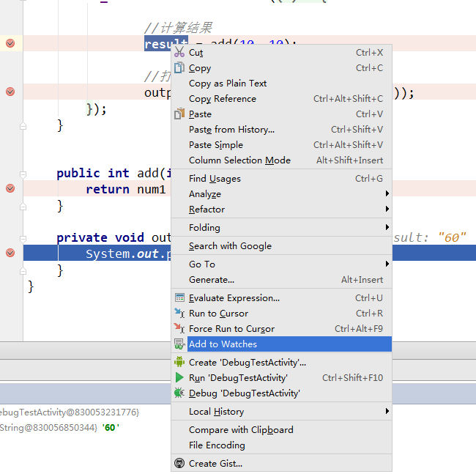Image resolution: width=476 pixels, height=474 pixels.
Task: Click inline debug value "60"
Action: [x=452, y=237]
